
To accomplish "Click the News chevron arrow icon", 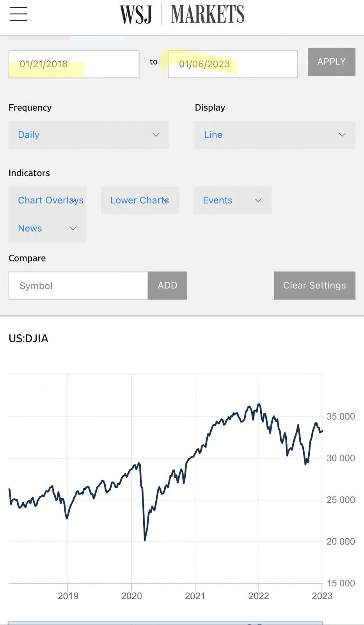I will click(x=73, y=229).
